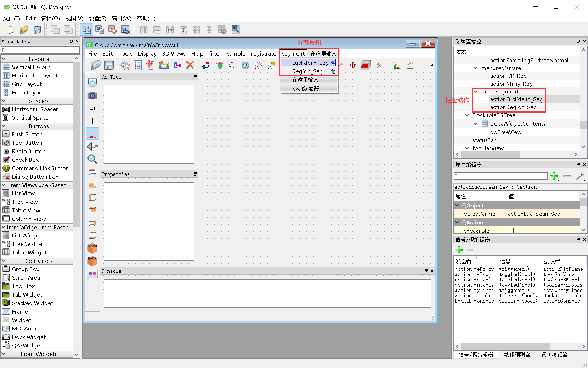
Task: Open the segment menu in form
Action: pyautogui.click(x=293, y=53)
